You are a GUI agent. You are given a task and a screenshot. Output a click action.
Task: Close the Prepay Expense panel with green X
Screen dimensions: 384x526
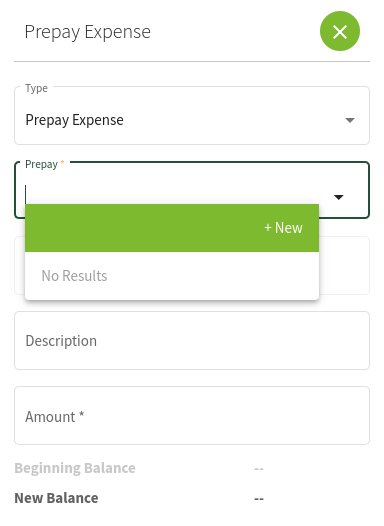coord(339,31)
